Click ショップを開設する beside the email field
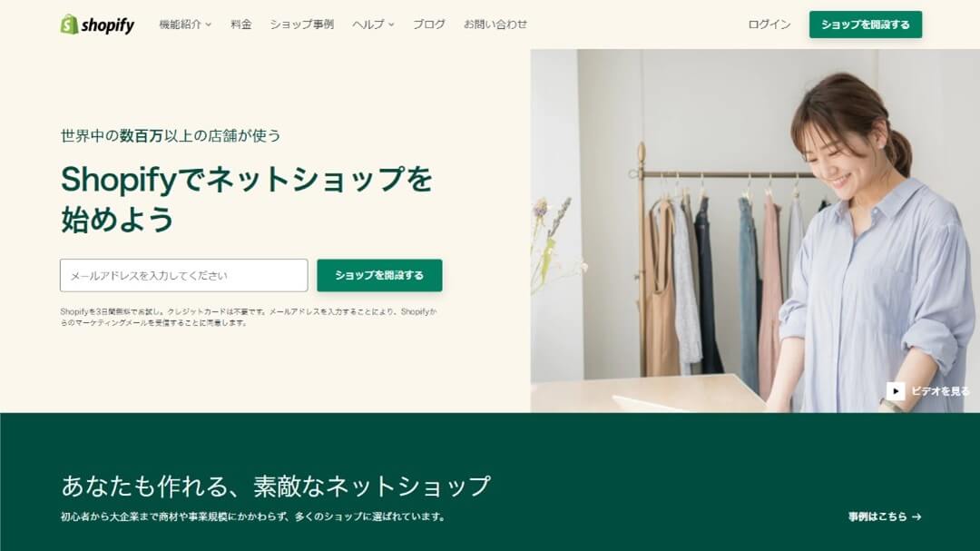The image size is (980, 551). pos(379,275)
